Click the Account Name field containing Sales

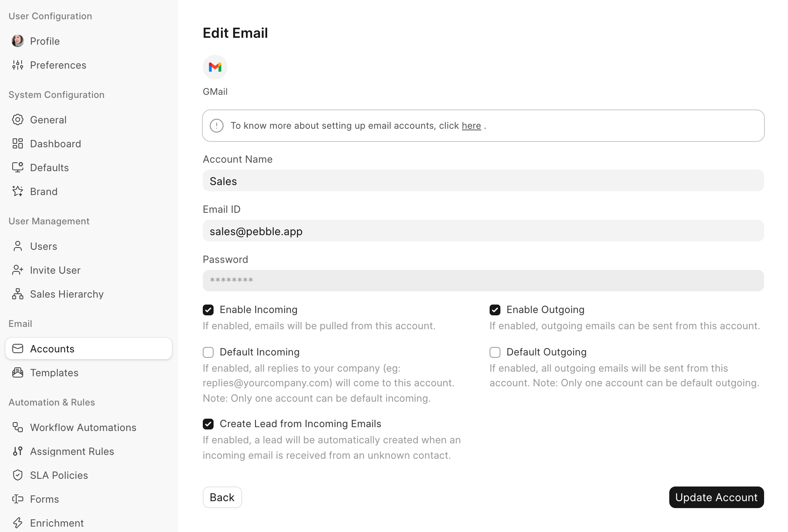pos(483,180)
